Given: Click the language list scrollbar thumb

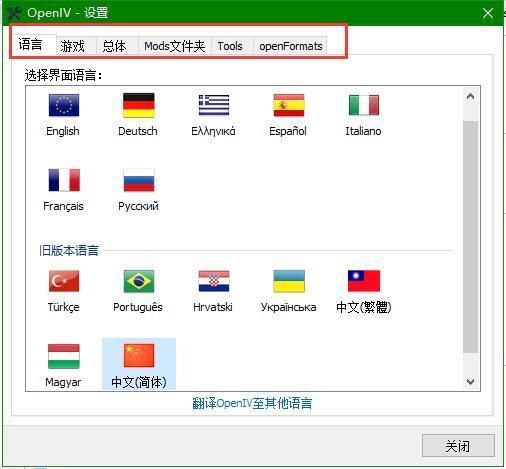Looking at the screenshot, I should point(470,236).
